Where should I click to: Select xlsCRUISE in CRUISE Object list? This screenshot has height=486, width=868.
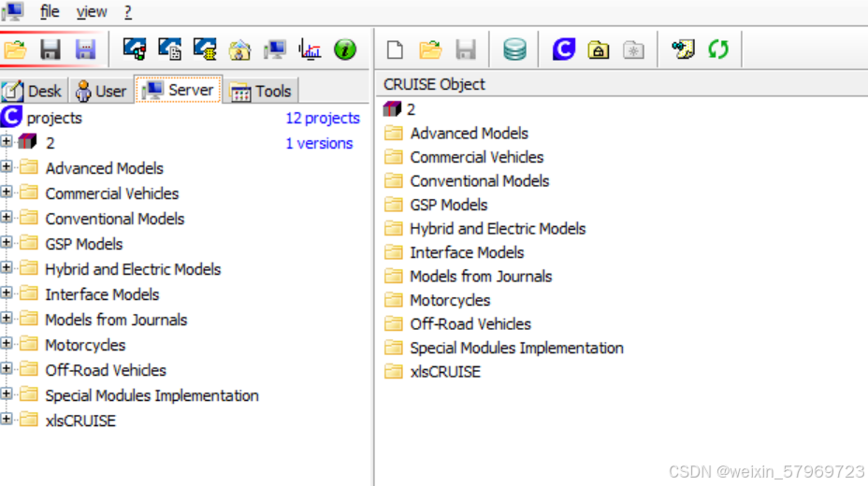pos(445,372)
